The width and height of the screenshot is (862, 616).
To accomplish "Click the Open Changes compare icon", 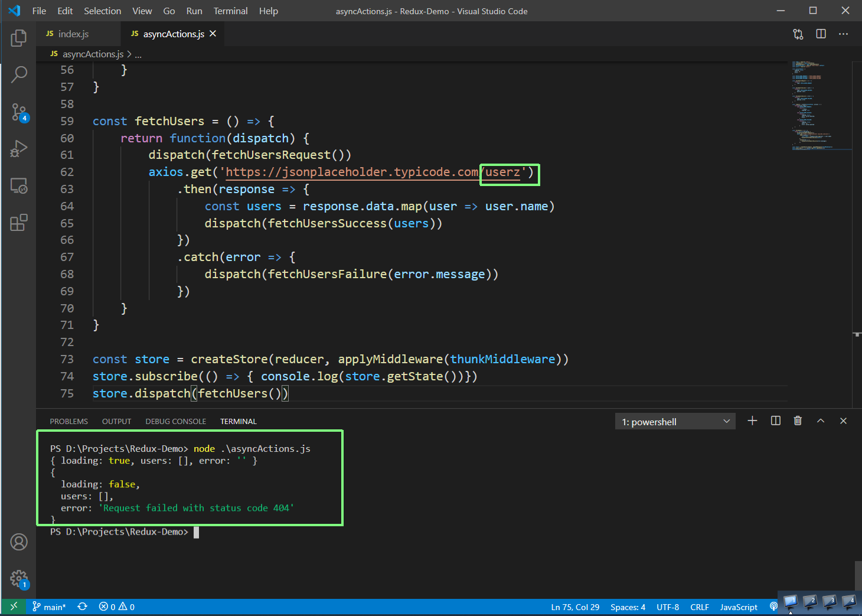I will (x=798, y=34).
